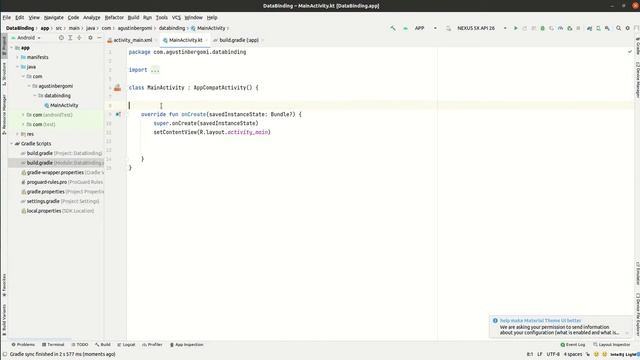Image resolution: width=640 pixels, height=360 pixels.
Task: Open the Terminal tool window
Action: pyautogui.click(x=53, y=345)
